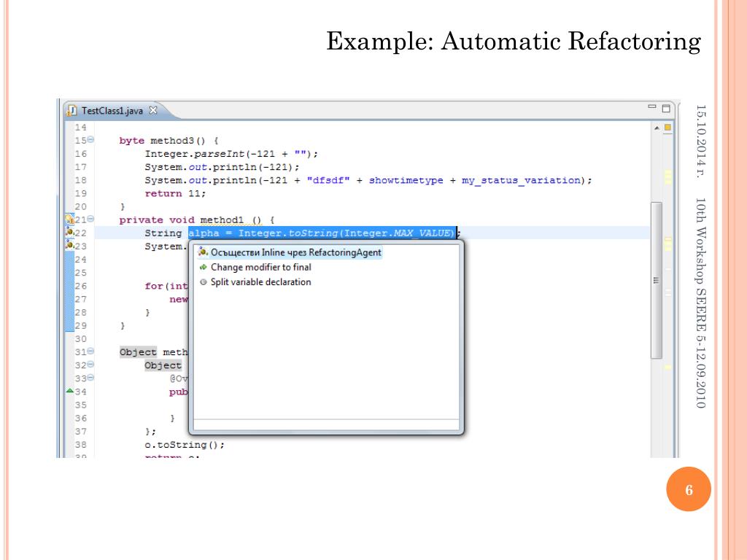Collapse the fold marker at line 31
747x560 pixels.
click(x=90, y=351)
